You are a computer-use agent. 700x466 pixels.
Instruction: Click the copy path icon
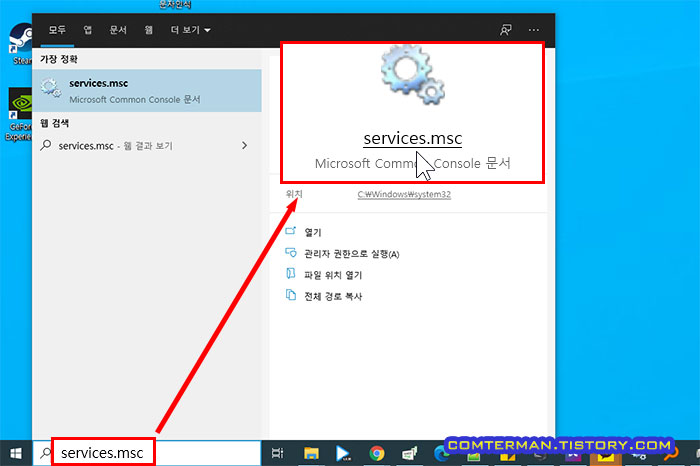(x=291, y=295)
